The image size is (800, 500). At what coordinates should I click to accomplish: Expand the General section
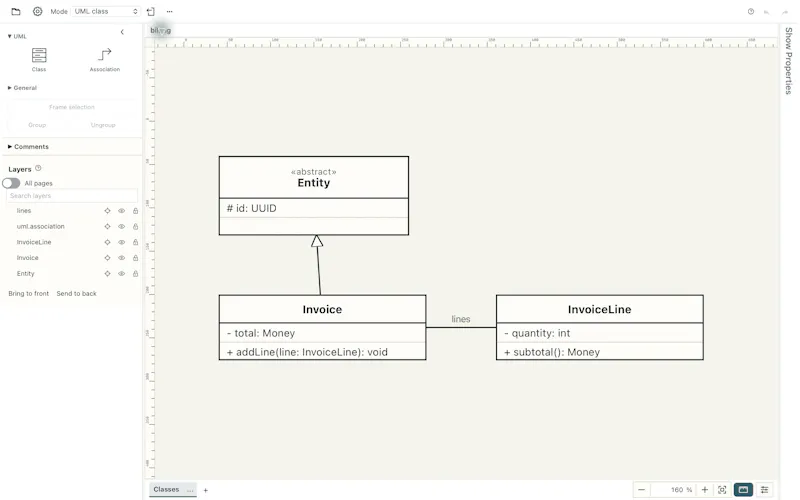[x=22, y=88]
